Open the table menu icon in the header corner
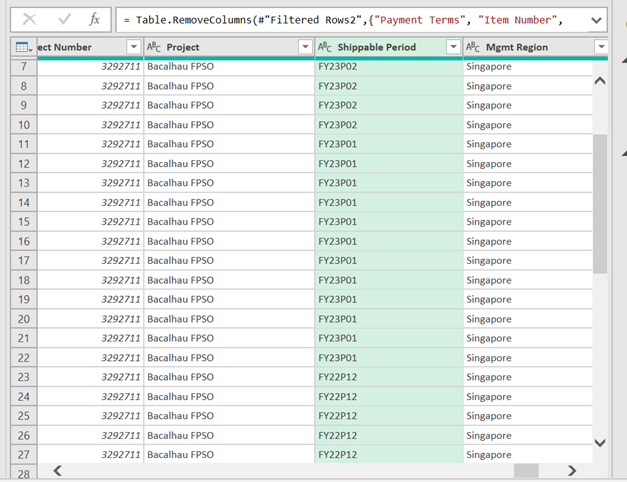This screenshot has height=482, width=627. (24, 47)
